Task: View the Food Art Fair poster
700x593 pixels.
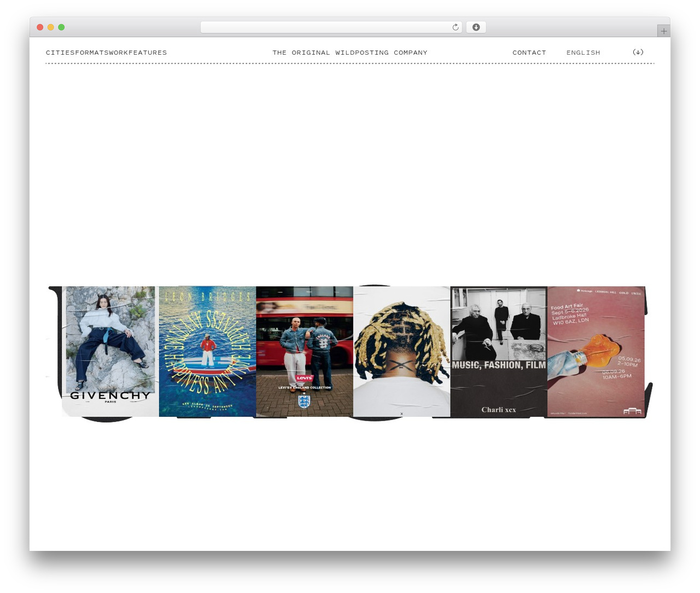Action: [596, 351]
